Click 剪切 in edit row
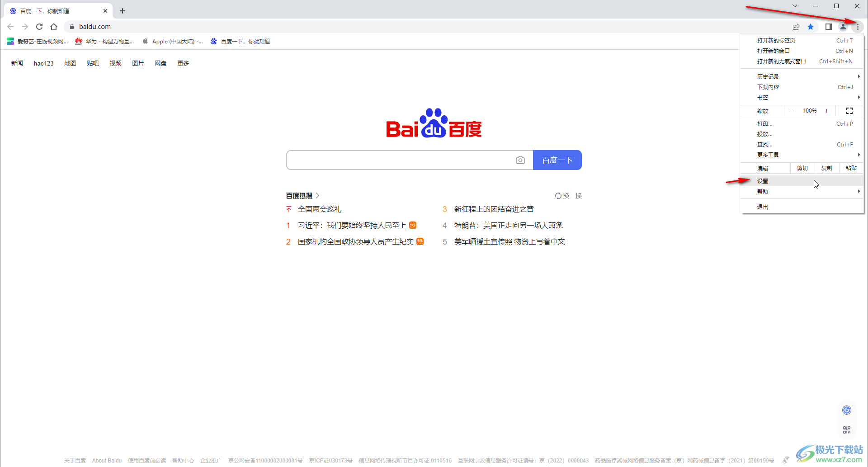868x467 pixels. [x=802, y=168]
